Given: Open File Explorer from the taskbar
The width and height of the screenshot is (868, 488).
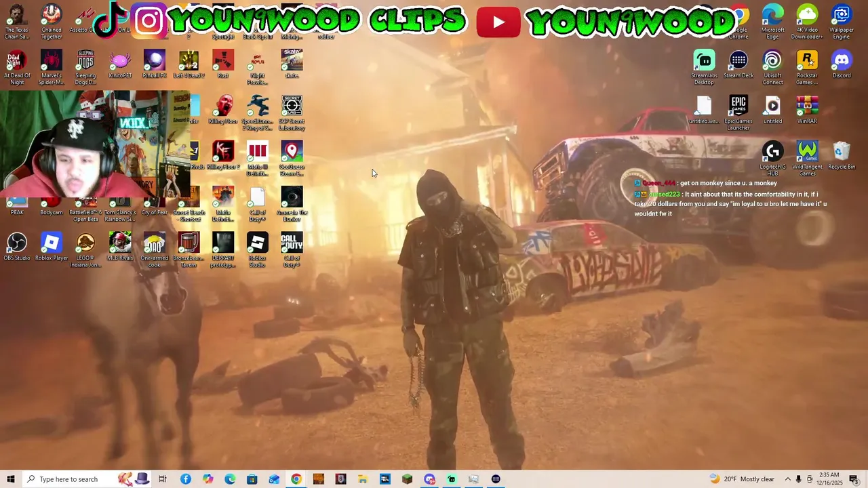Looking at the screenshot, I should tap(363, 479).
